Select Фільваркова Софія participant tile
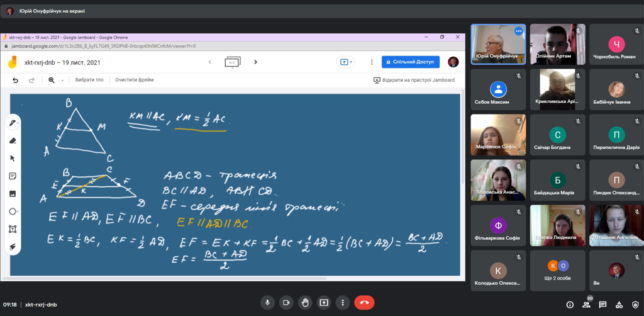This screenshot has height=316, width=644. pyautogui.click(x=498, y=225)
